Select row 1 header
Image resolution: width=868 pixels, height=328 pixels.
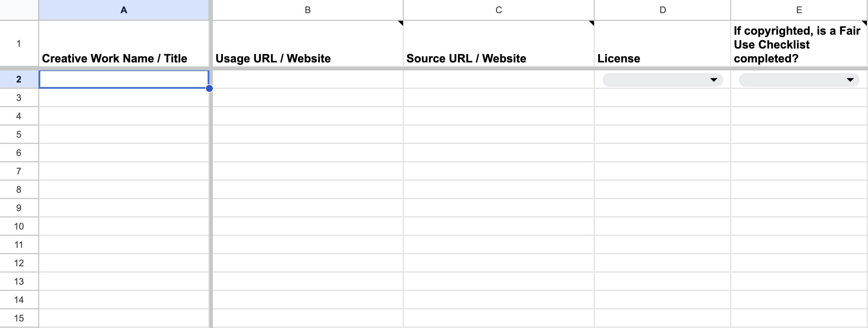[19, 44]
